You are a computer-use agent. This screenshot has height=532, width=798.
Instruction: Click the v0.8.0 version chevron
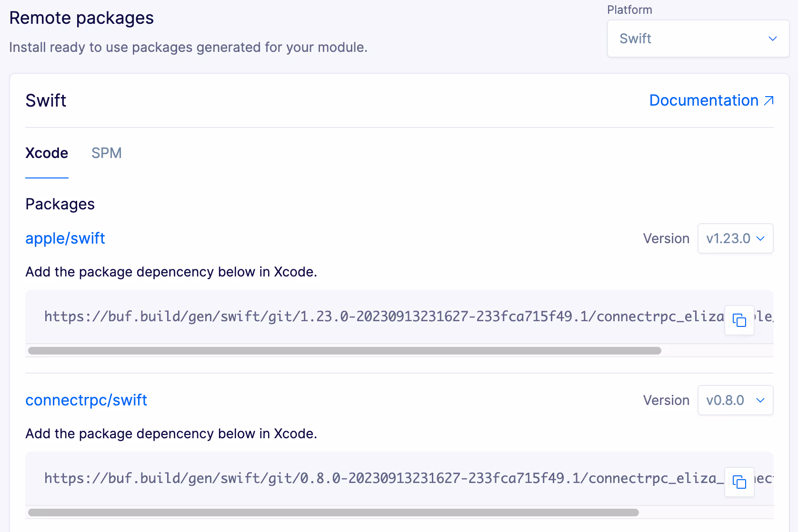pyautogui.click(x=760, y=400)
